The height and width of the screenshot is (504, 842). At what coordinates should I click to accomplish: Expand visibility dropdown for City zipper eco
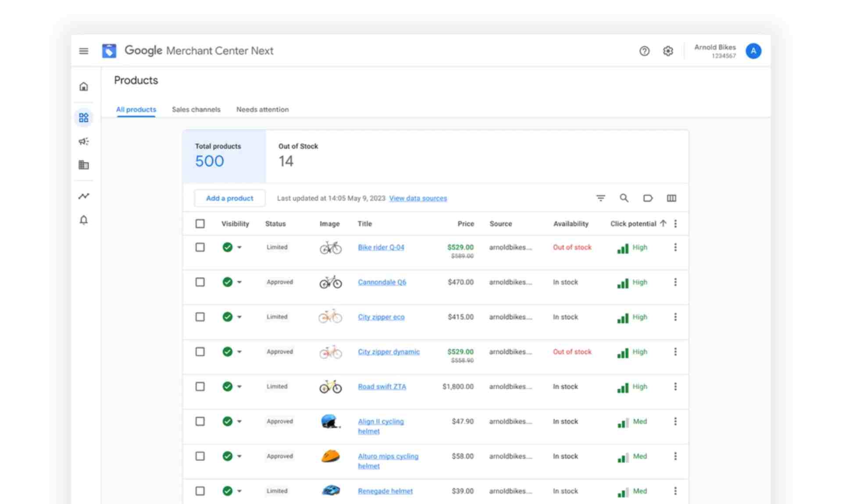pos(239,316)
